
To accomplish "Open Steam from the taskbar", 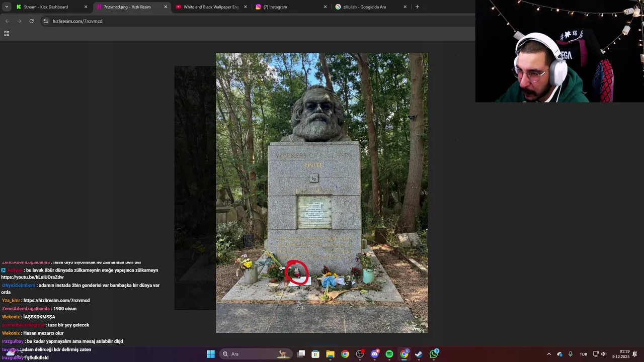I will coord(419,354).
